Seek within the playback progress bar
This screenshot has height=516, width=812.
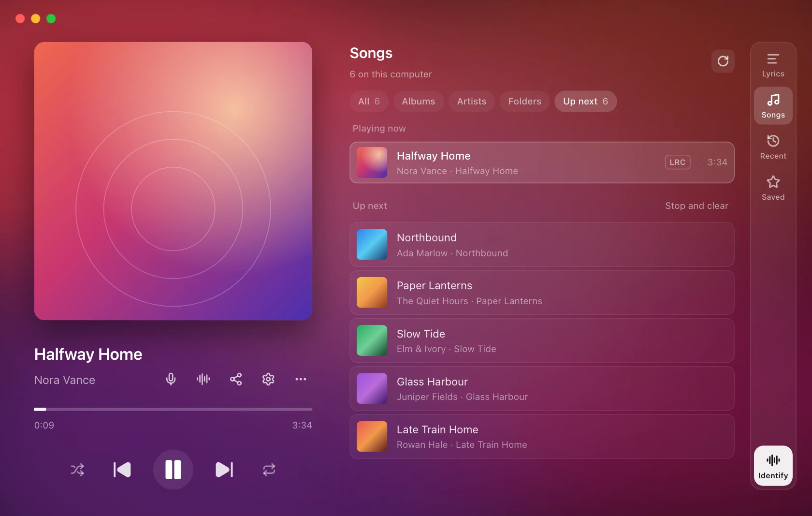click(173, 409)
